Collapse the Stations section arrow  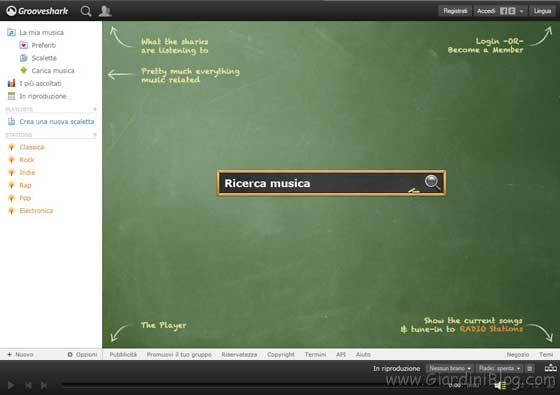coord(95,135)
